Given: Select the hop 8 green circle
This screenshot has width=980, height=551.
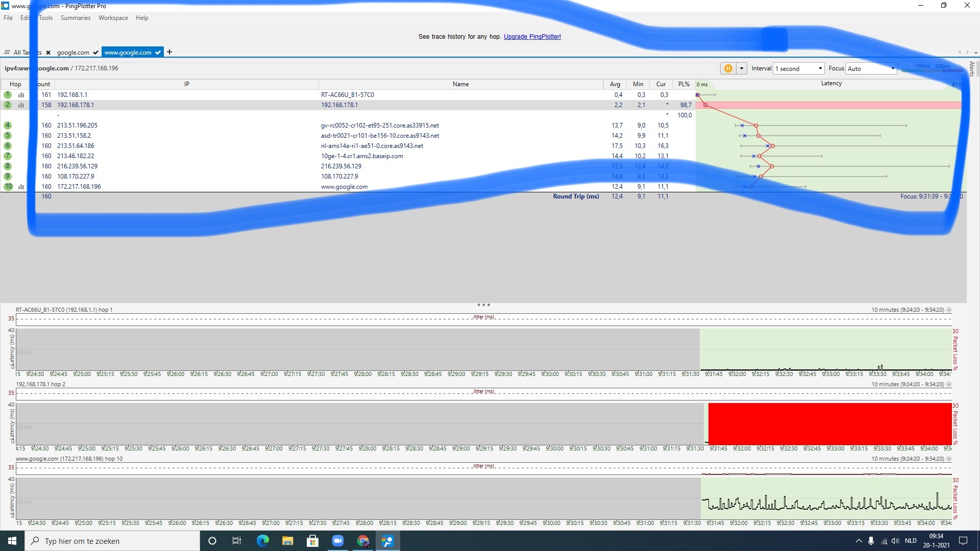Looking at the screenshot, I should [x=8, y=166].
